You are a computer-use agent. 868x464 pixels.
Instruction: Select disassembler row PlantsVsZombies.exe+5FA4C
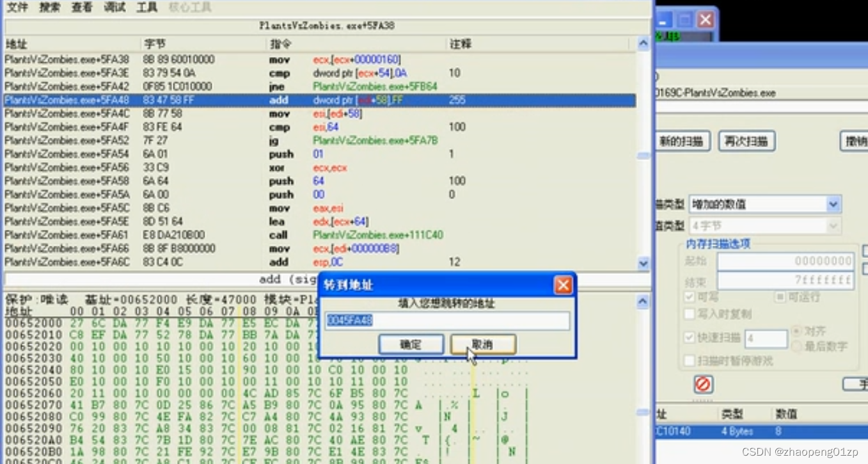[x=320, y=114]
